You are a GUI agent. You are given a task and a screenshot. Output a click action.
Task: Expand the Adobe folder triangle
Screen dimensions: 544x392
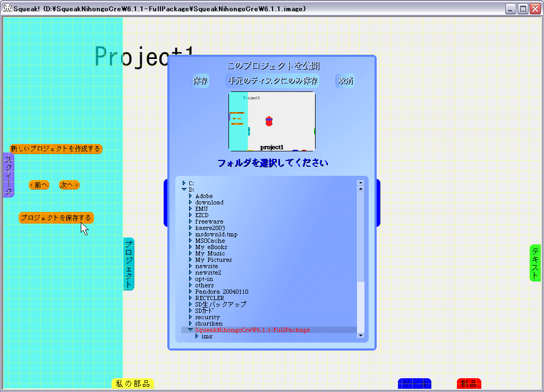coord(191,196)
